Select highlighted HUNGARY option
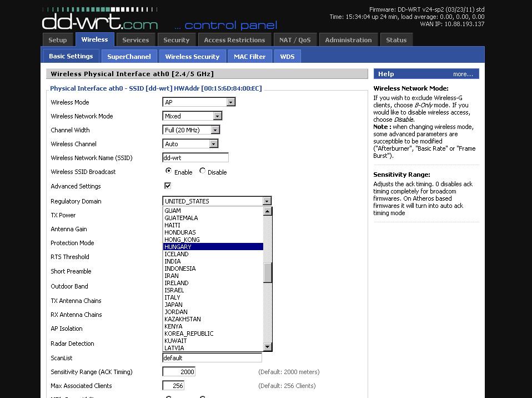Screen dimensions: 532x398 point(213,247)
